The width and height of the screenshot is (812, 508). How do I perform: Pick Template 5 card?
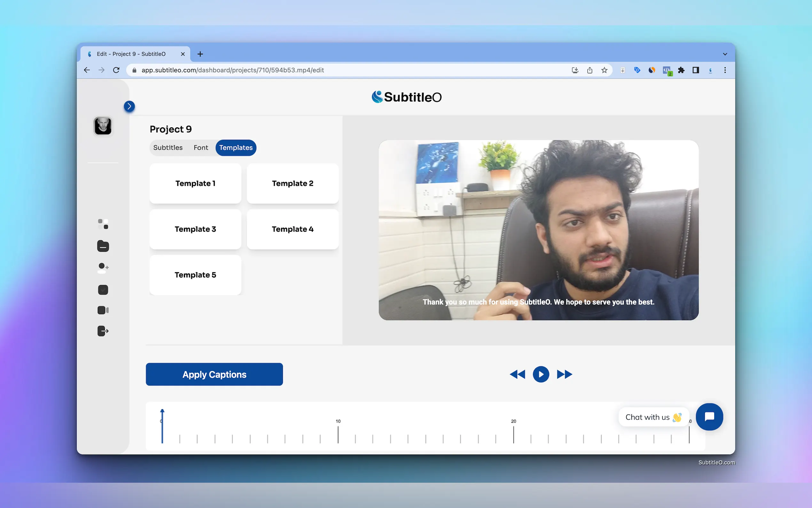coord(195,275)
